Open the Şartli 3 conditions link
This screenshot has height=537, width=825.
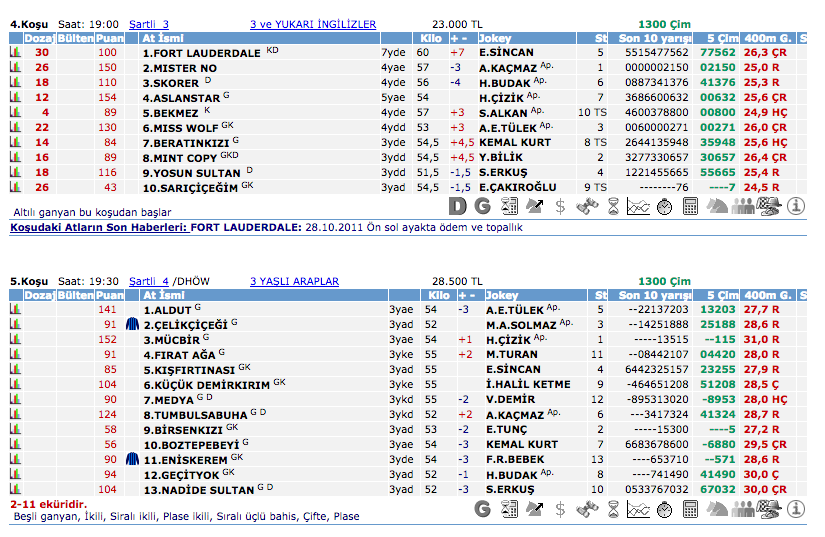click(x=149, y=24)
